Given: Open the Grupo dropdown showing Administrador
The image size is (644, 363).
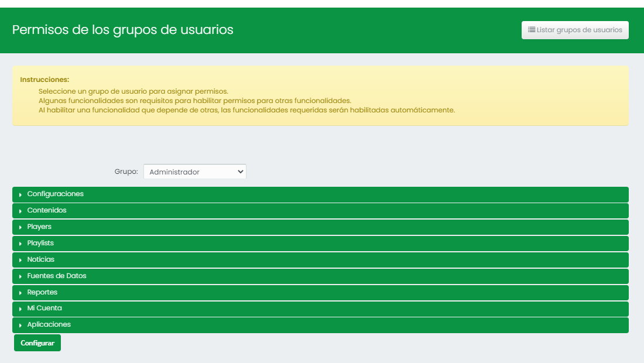Looking at the screenshot, I should tap(195, 172).
